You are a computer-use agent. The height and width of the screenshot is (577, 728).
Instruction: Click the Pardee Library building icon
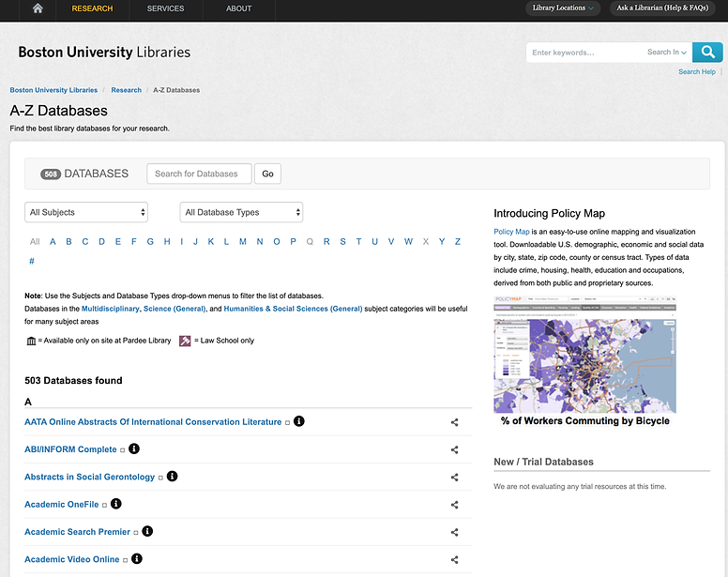click(31, 341)
